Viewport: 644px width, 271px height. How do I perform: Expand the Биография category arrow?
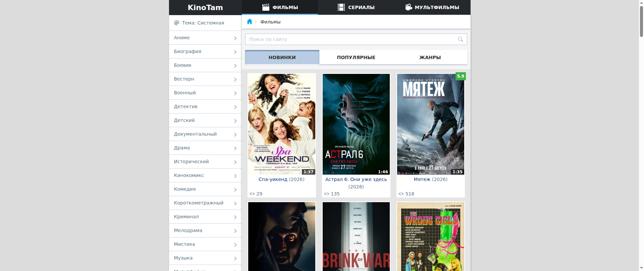(x=235, y=52)
